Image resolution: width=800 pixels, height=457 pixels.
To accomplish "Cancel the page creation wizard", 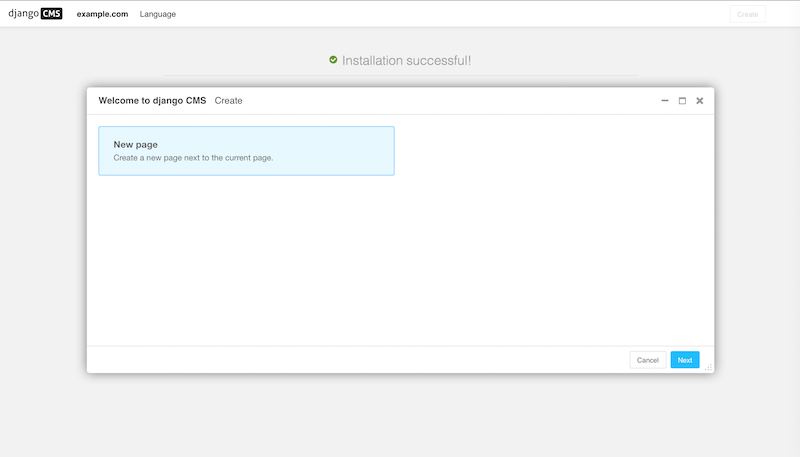I will (x=647, y=360).
